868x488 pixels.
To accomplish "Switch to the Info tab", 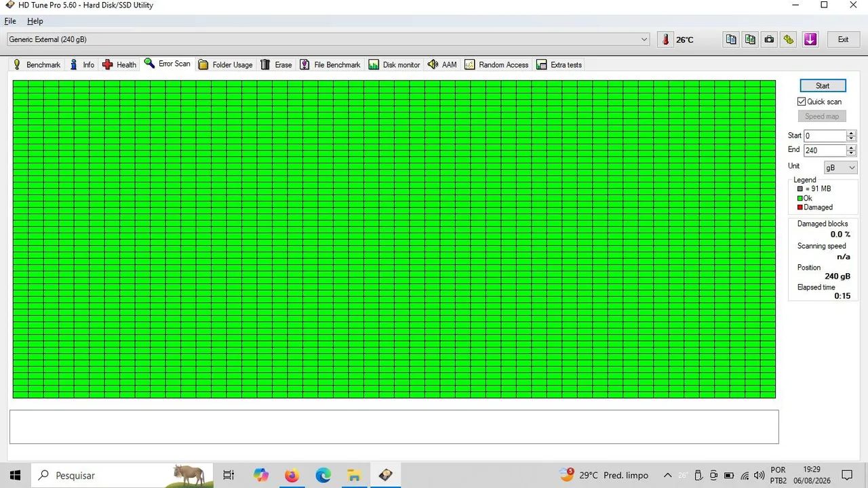I will point(82,65).
